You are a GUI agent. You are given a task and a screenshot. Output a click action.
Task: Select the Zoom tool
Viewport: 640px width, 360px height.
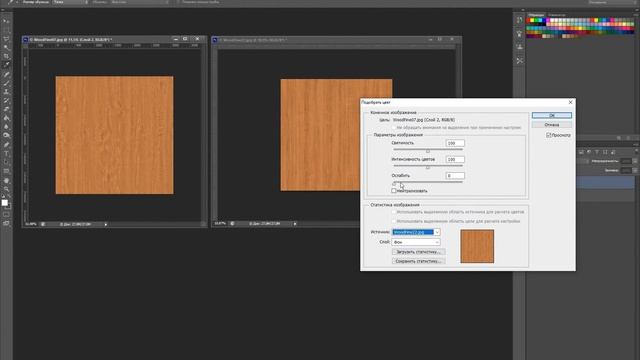click(x=6, y=189)
